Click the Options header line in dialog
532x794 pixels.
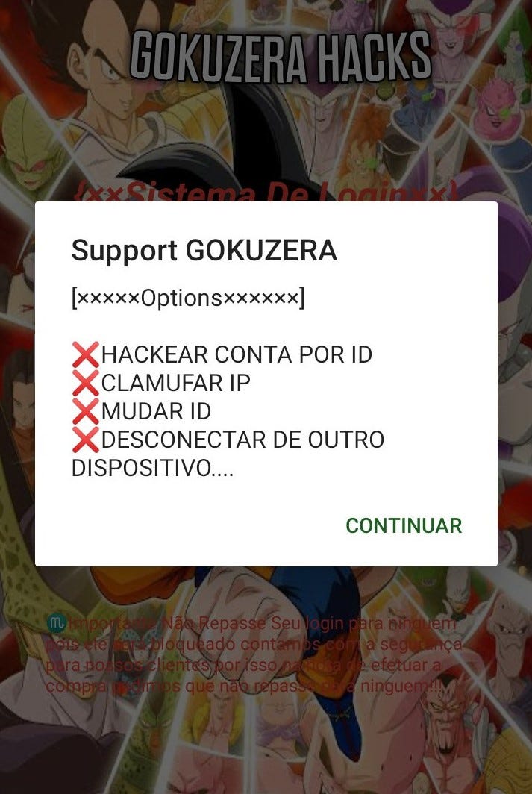point(188,298)
